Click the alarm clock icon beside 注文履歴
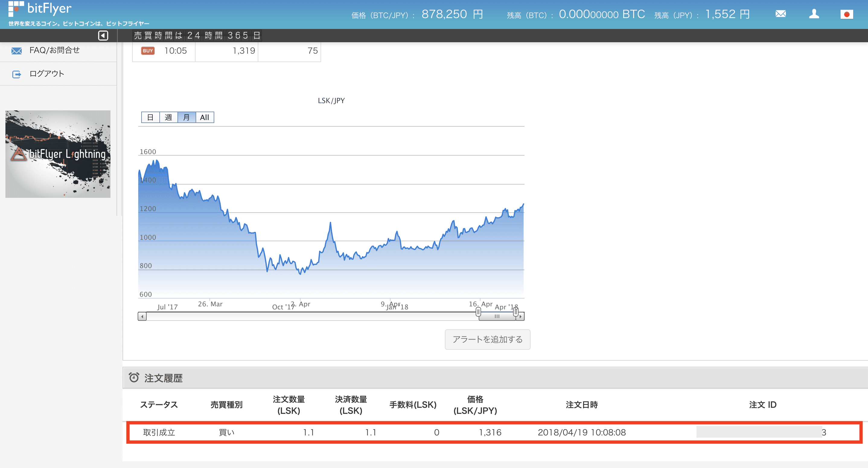This screenshot has height=468, width=868. 134,378
